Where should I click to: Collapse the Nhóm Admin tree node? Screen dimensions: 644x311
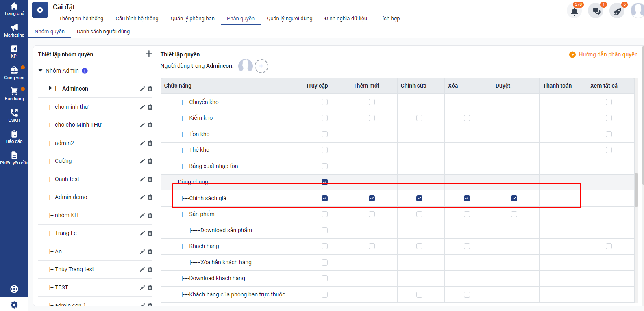[x=41, y=71]
